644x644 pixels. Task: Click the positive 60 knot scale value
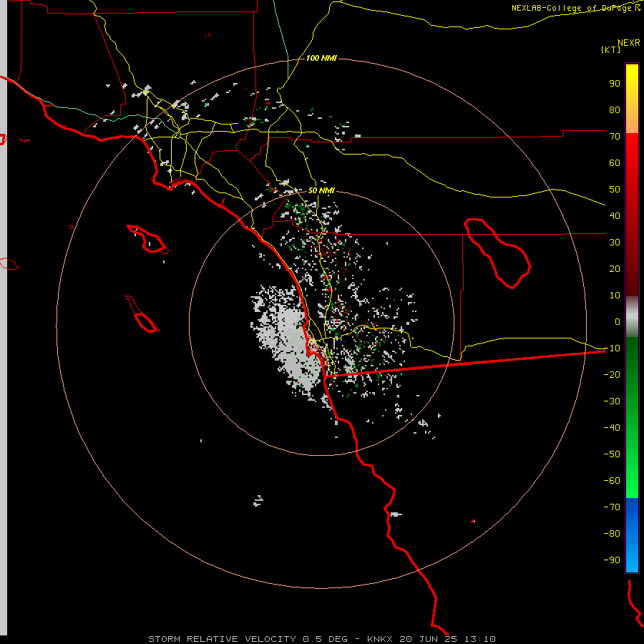pyautogui.click(x=615, y=162)
